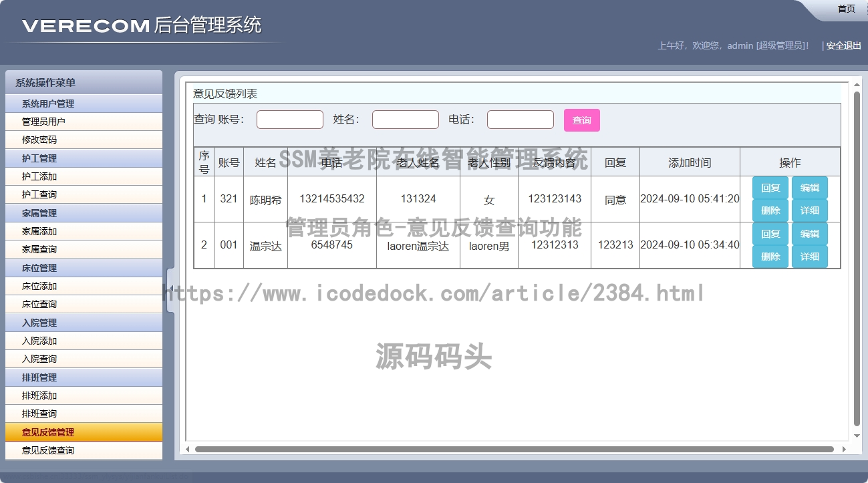
Task: Click the 安全退出 logout link
Action: tap(844, 46)
